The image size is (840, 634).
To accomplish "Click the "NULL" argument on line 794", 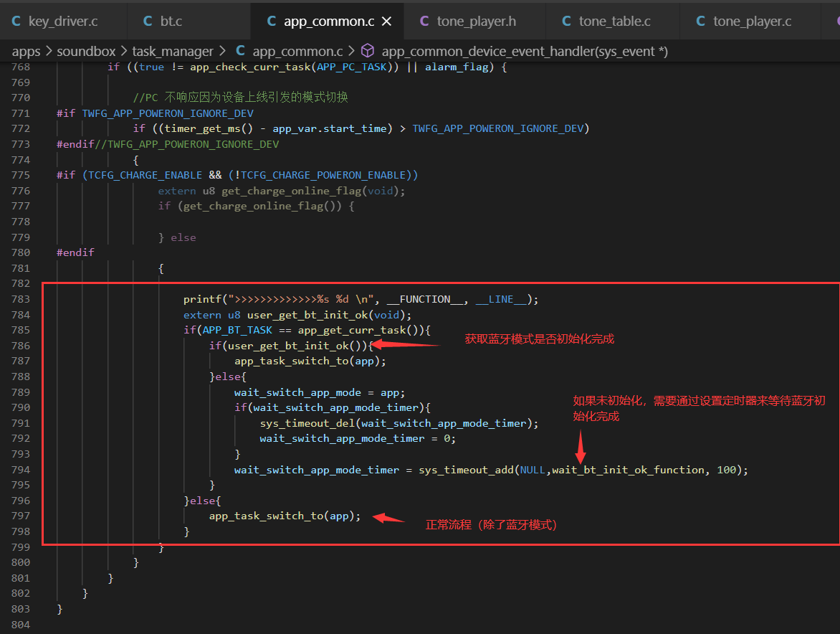I will pos(533,470).
